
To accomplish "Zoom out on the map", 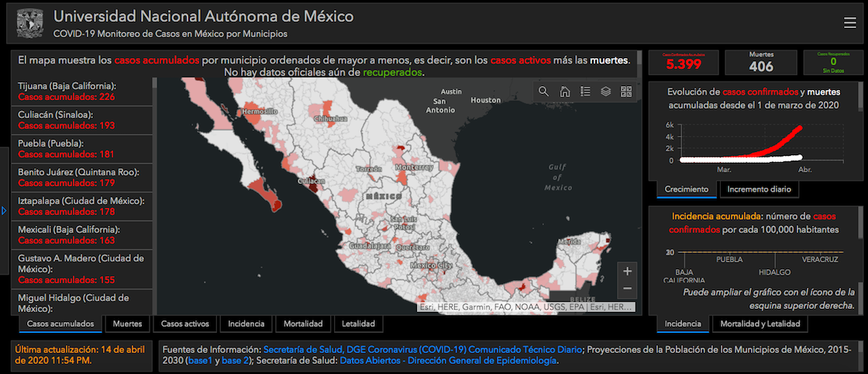I will pyautogui.click(x=628, y=289).
